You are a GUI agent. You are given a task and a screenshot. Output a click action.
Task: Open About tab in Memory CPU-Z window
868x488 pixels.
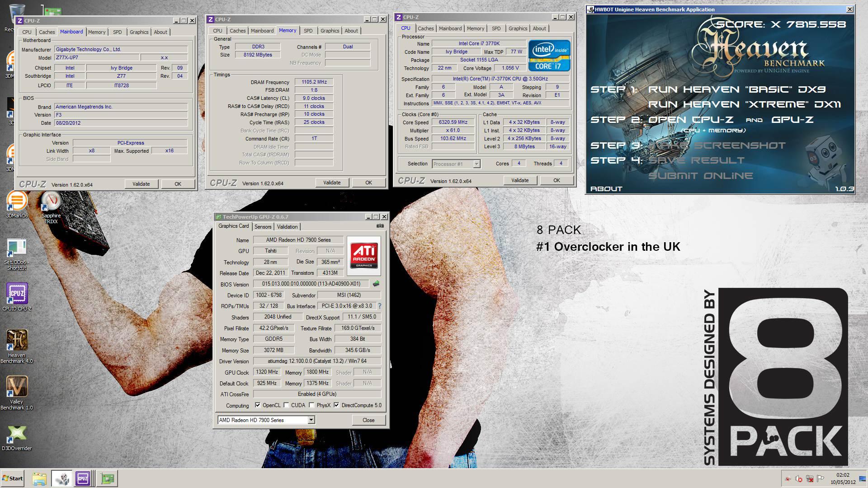click(x=351, y=31)
